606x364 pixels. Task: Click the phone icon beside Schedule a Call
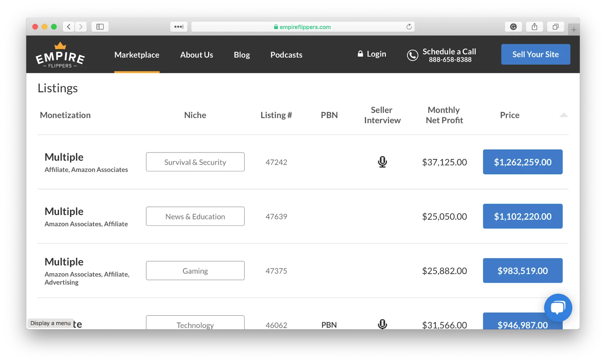pos(413,55)
